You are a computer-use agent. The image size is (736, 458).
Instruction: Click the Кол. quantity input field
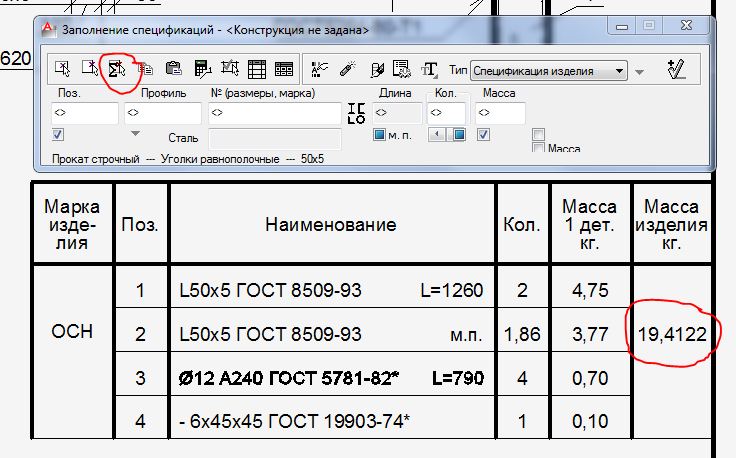(x=445, y=113)
